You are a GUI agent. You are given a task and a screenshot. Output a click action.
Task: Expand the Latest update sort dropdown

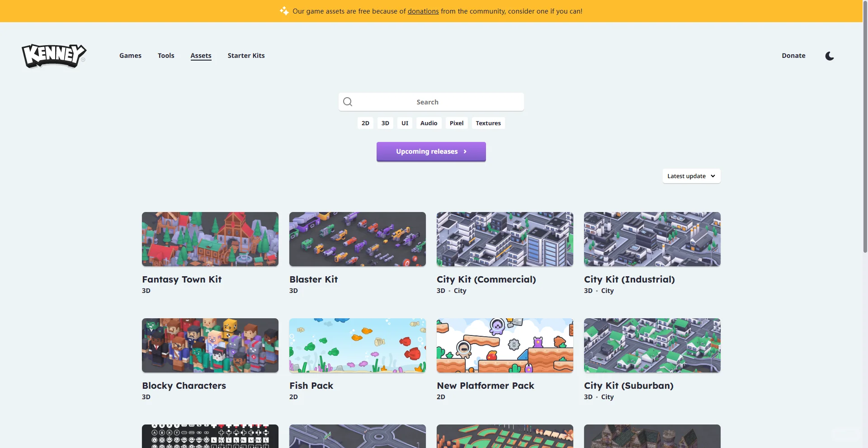click(x=691, y=176)
